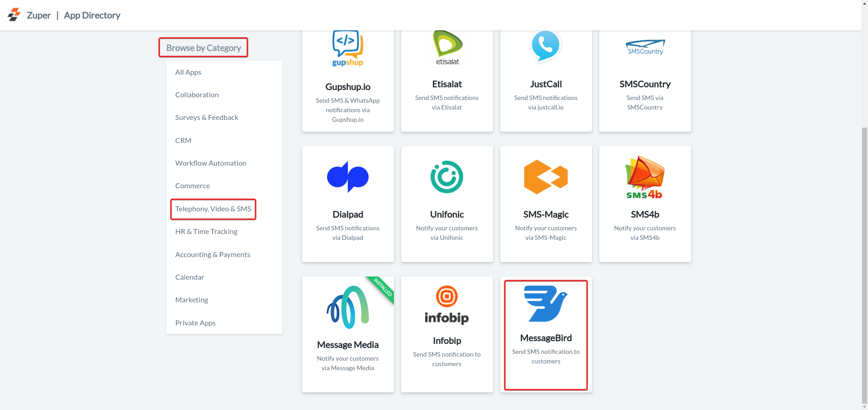The height and width of the screenshot is (410, 868).
Task: Switch to All Apps category
Action: coord(188,72)
